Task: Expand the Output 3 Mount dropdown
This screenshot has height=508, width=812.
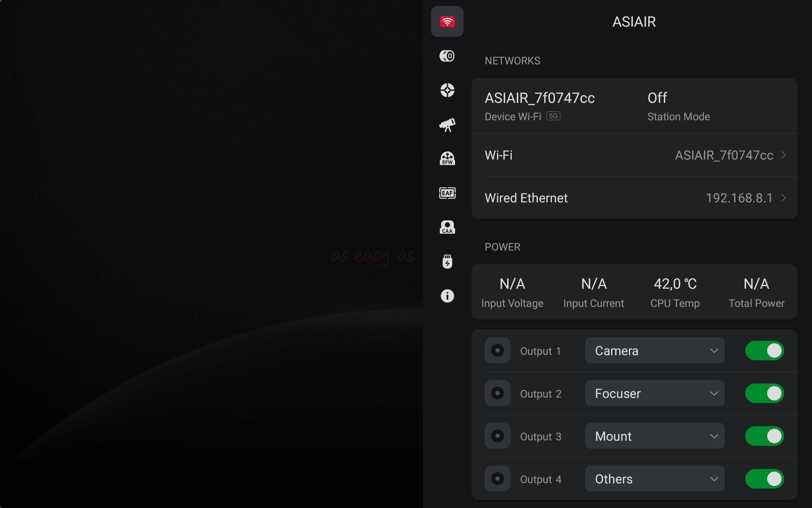Action: (655, 436)
